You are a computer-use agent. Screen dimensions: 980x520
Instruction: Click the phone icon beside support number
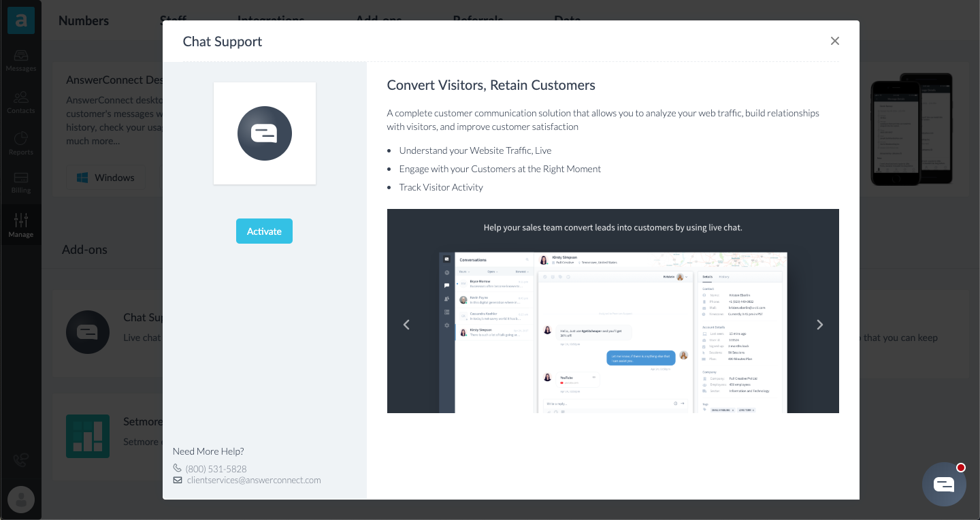(177, 468)
